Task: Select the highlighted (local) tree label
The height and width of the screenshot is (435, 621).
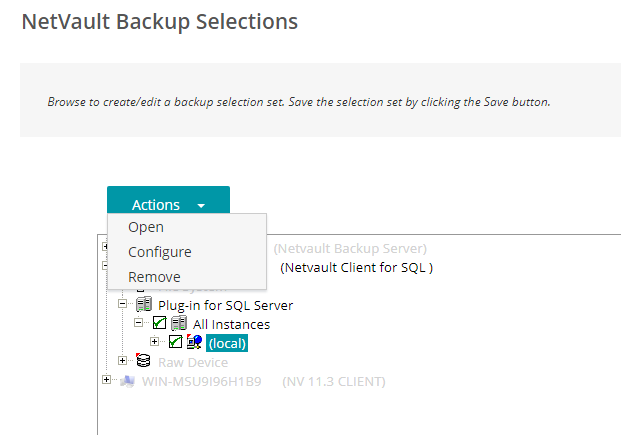Action: 227,343
